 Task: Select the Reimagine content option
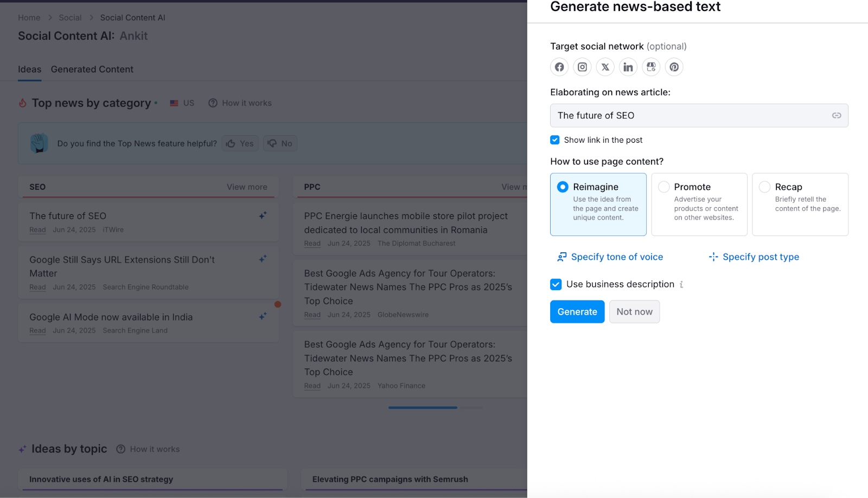point(598,205)
